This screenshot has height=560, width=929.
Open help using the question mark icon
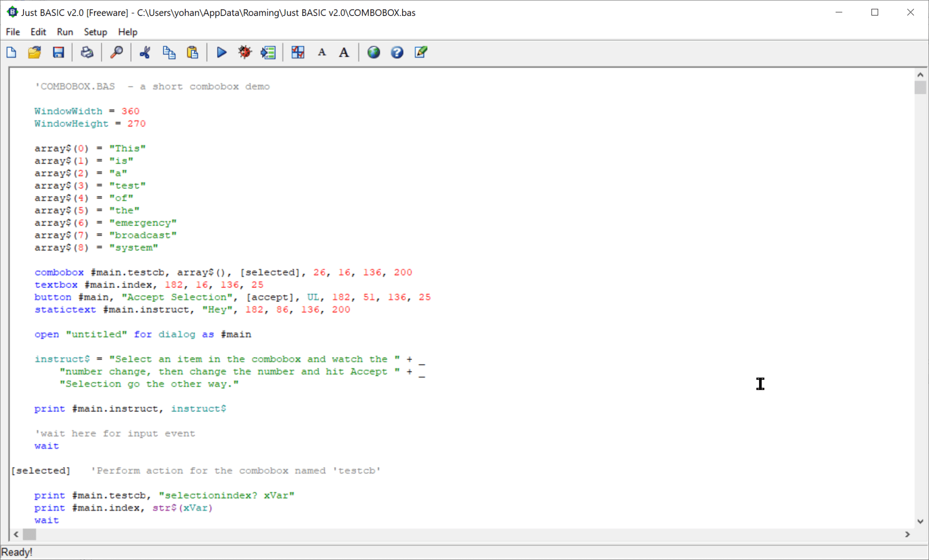(x=397, y=52)
